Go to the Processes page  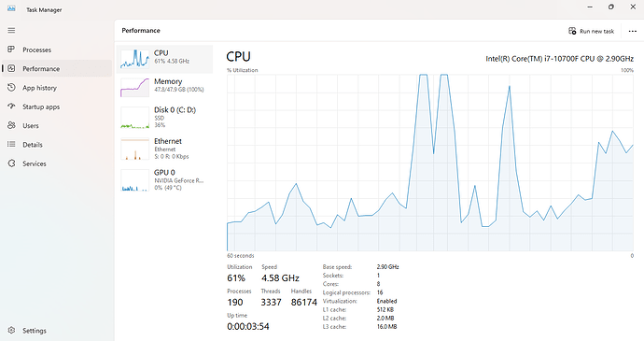coord(57,50)
